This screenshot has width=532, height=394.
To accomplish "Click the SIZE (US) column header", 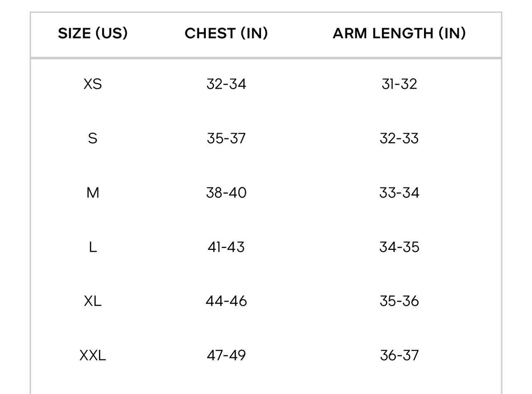I will tap(93, 33).
